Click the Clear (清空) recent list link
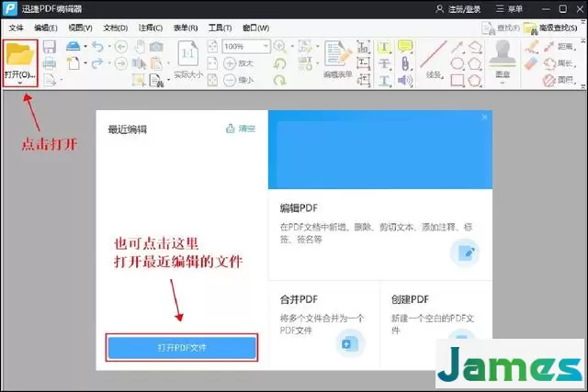Viewport: 588px width, 392px height. point(241,129)
